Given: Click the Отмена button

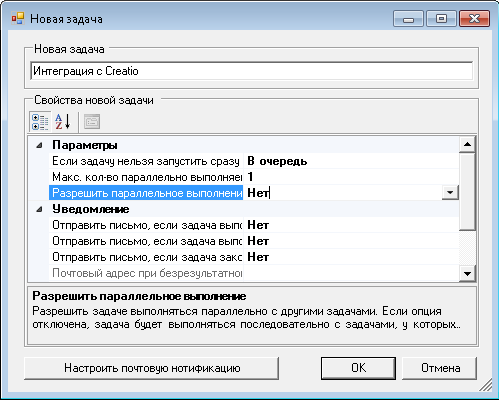Looking at the screenshot, I should (x=440, y=368).
